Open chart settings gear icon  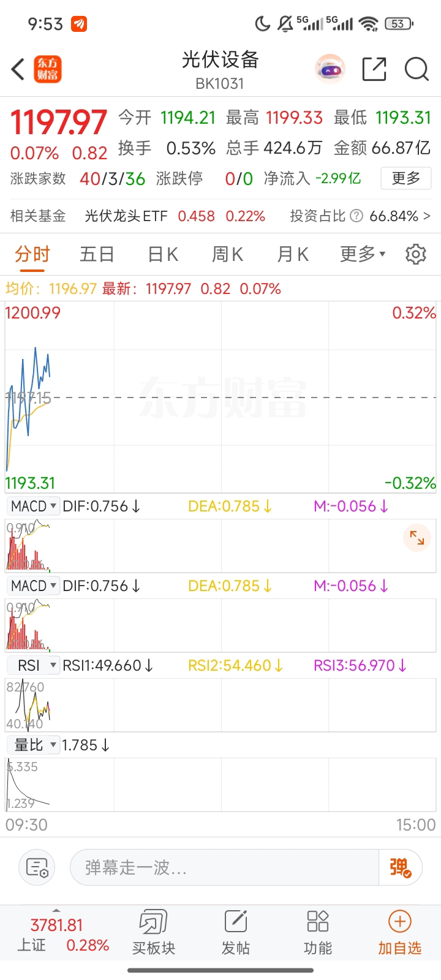416,254
